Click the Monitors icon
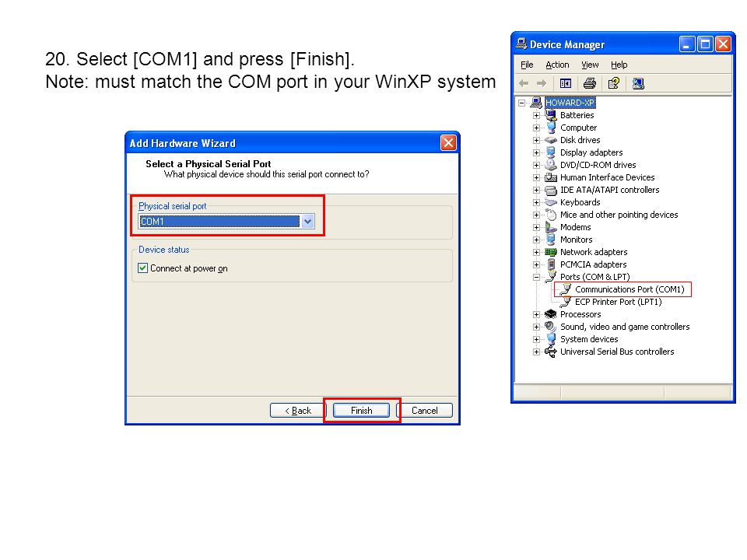The width and height of the screenshot is (747, 560). point(551,240)
